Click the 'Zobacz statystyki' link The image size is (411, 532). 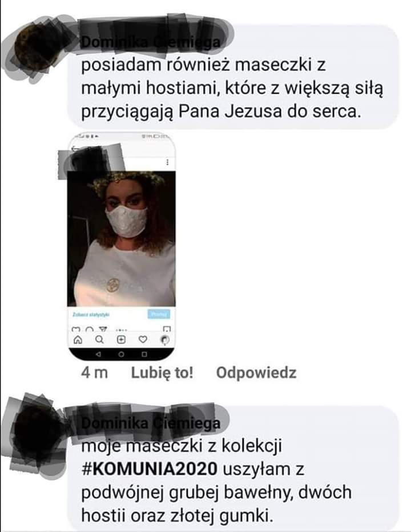(91, 314)
